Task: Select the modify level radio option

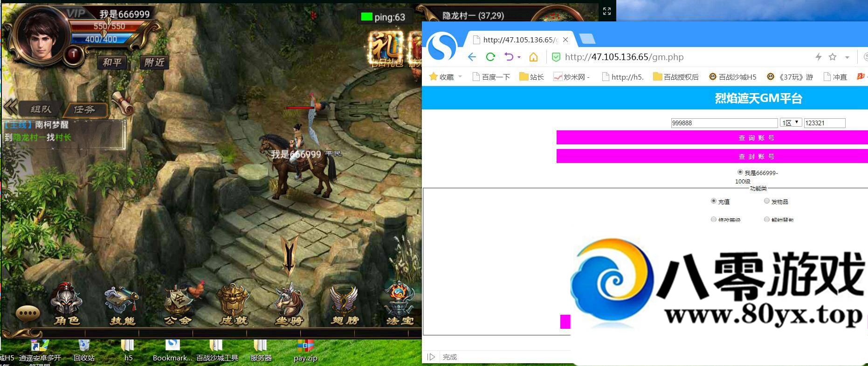Action: click(713, 219)
